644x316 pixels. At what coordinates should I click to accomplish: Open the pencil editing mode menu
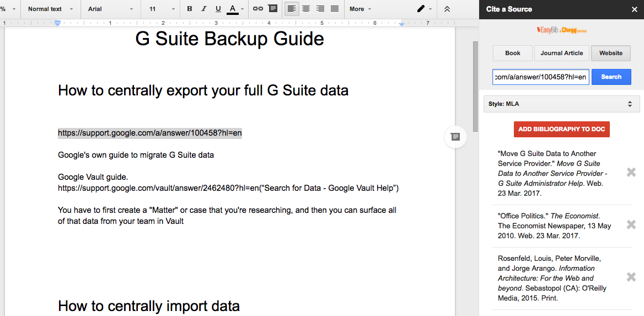[x=424, y=9]
